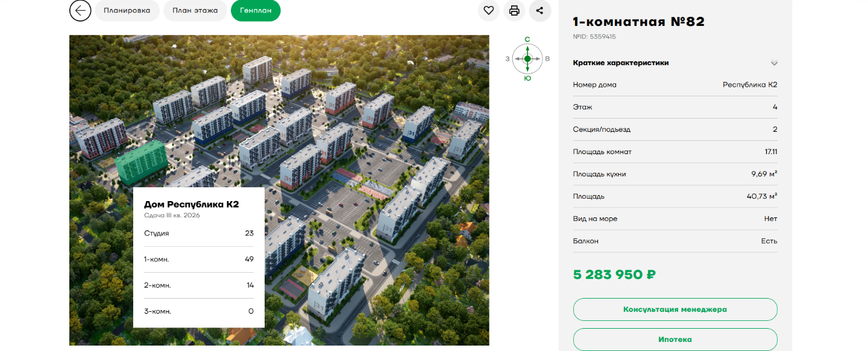Screen dimensions: 868x351
Task: Click the compass center dot
Action: click(x=527, y=58)
